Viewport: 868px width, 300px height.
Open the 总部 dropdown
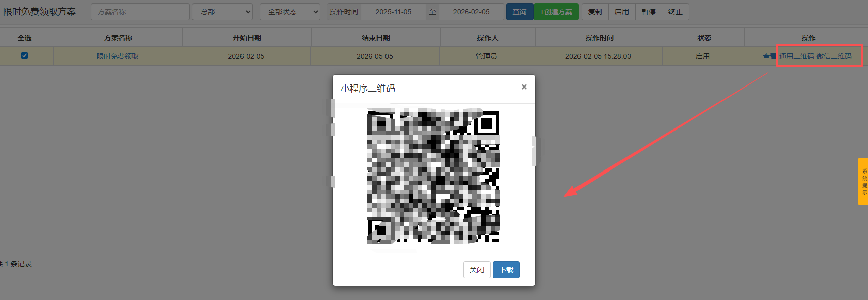click(x=222, y=12)
